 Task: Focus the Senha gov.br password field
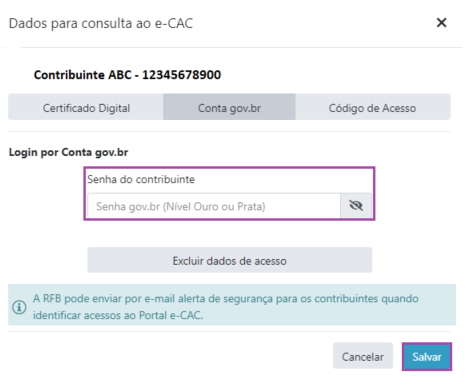(x=214, y=206)
